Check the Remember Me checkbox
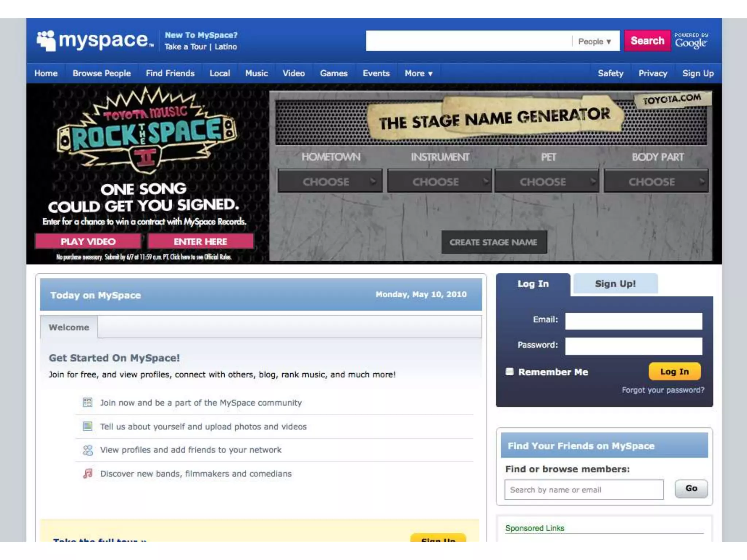 tap(510, 372)
